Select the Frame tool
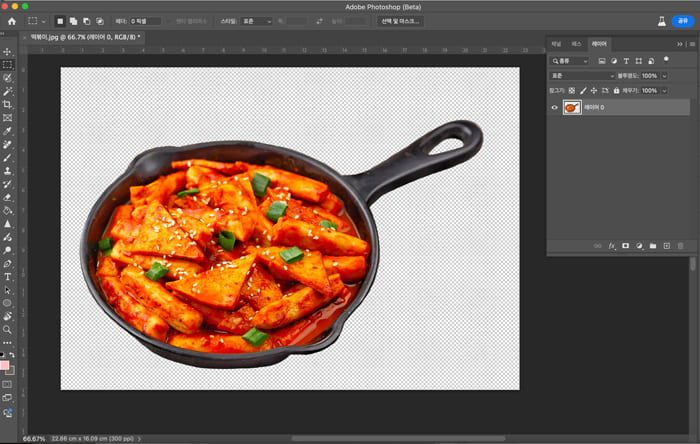This screenshot has height=444, width=700. tap(7, 118)
